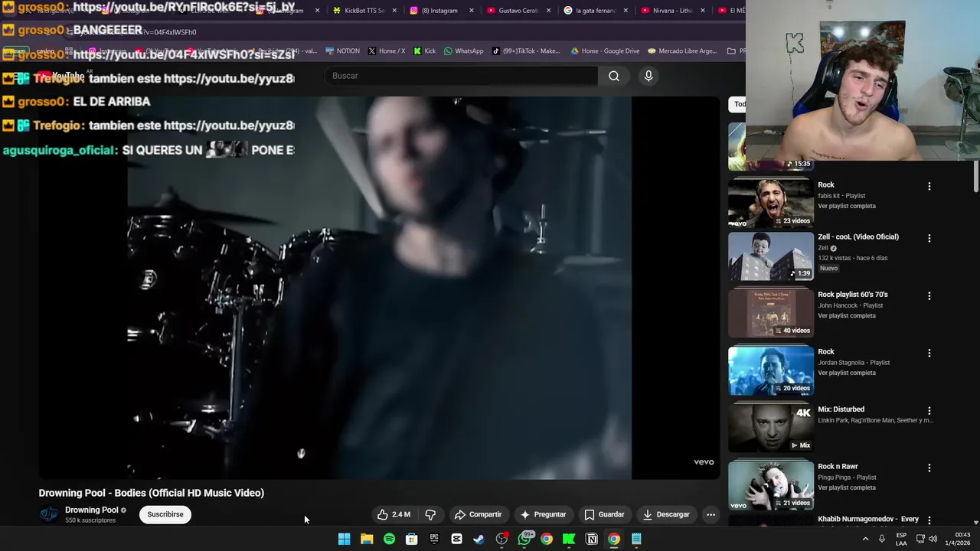Start voice search with microphone icon
This screenshot has width=980, height=551.
coord(648,76)
